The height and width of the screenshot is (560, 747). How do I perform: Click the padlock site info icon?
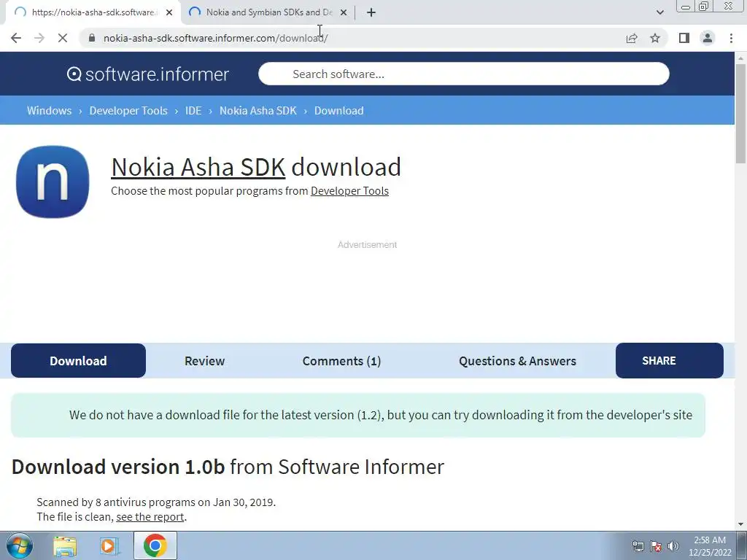(x=92, y=38)
